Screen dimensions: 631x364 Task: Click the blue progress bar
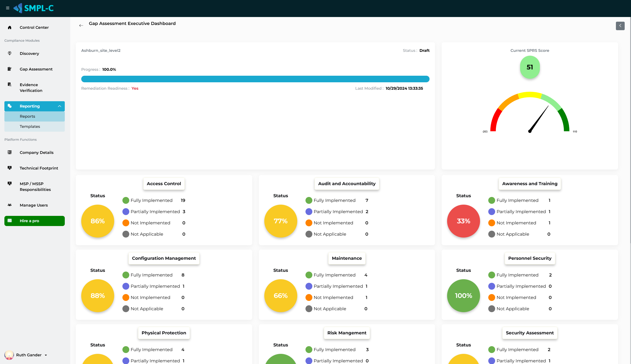(x=255, y=79)
